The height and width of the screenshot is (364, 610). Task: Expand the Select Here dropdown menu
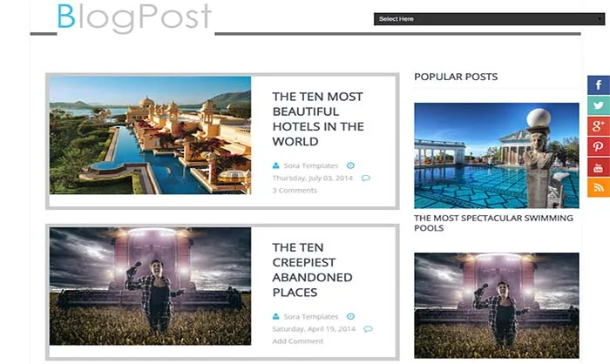point(489,19)
